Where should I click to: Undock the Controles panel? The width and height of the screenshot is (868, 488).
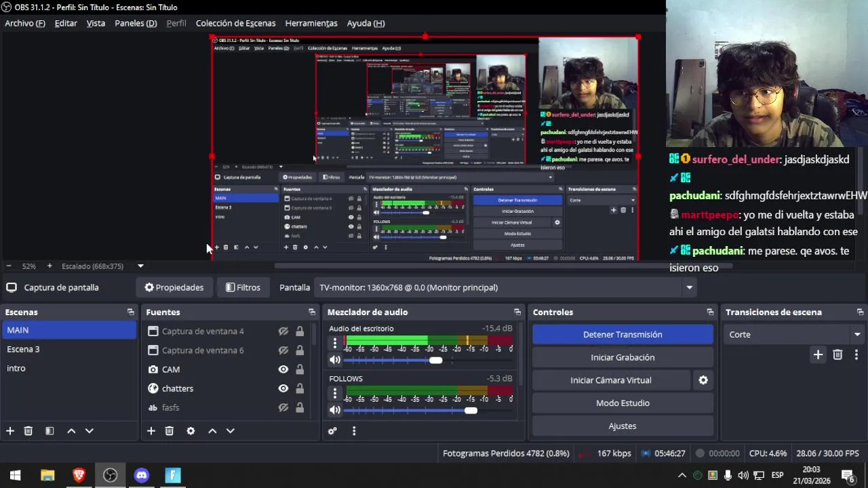(x=710, y=312)
